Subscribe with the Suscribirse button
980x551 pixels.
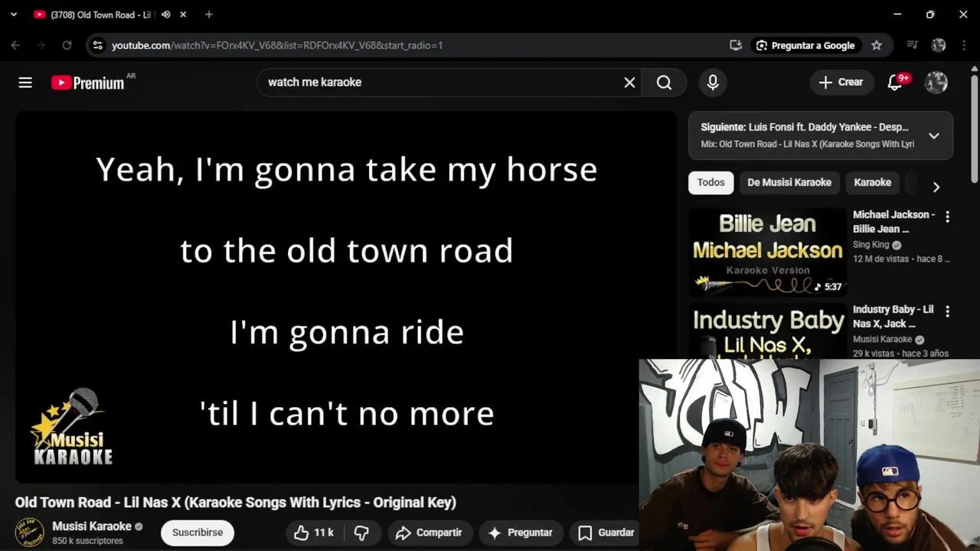198,533
